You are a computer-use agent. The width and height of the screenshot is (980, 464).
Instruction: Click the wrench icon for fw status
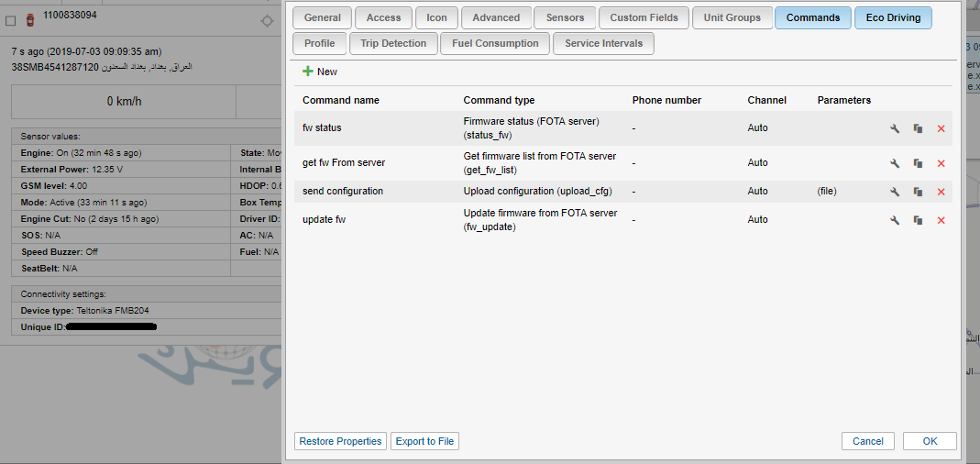(895, 128)
